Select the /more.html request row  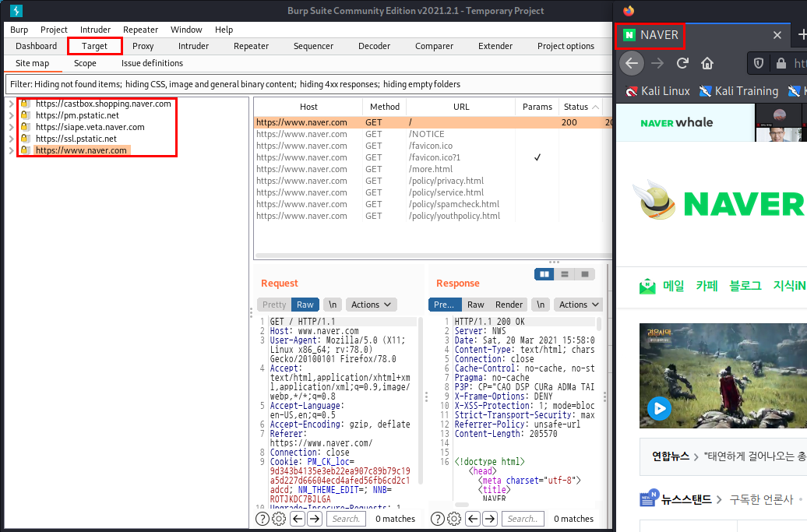[x=432, y=169]
